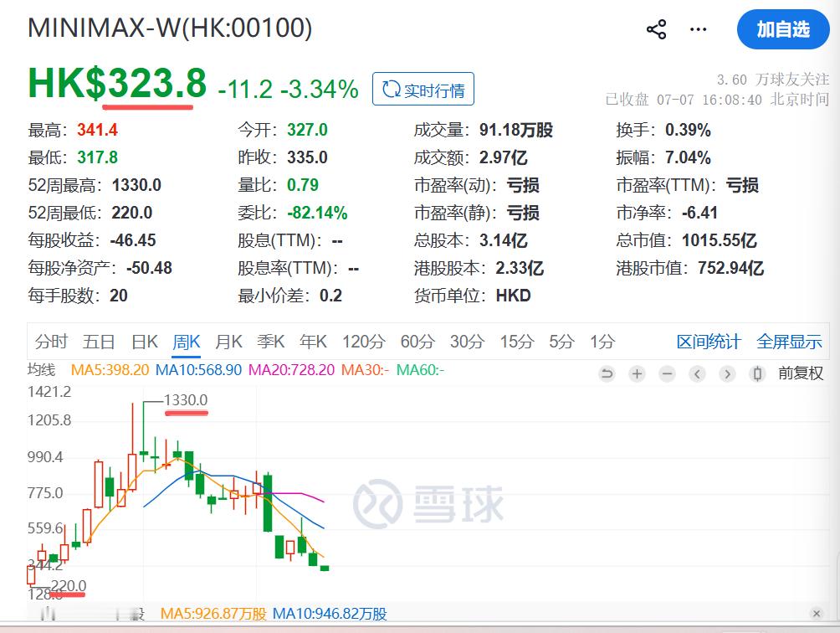Switch to the 季K chart tab
840x633 pixels.
pyautogui.click(x=270, y=342)
